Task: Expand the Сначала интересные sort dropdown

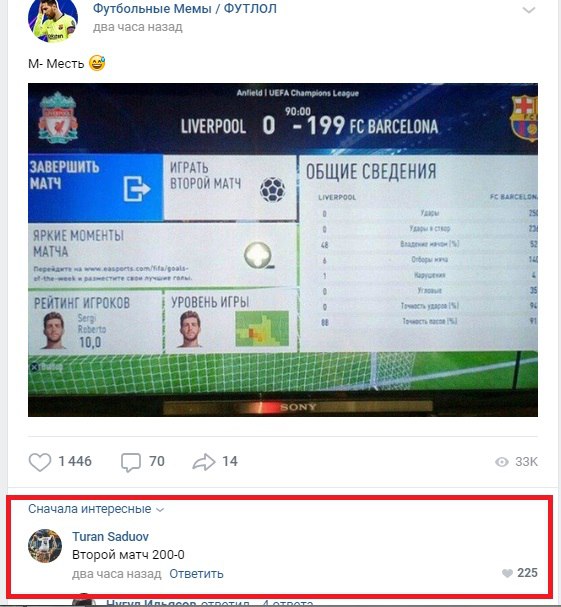Action: tap(96, 509)
